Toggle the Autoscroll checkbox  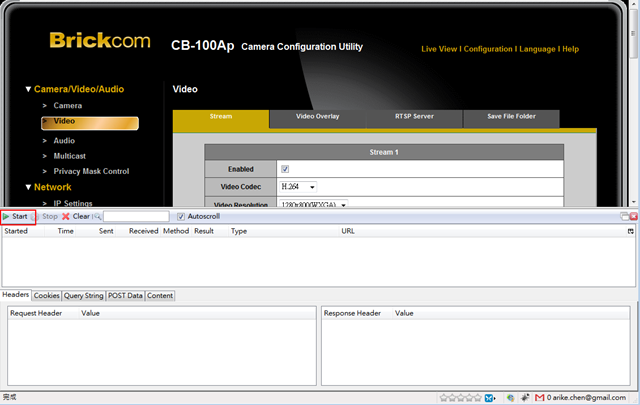(181, 216)
